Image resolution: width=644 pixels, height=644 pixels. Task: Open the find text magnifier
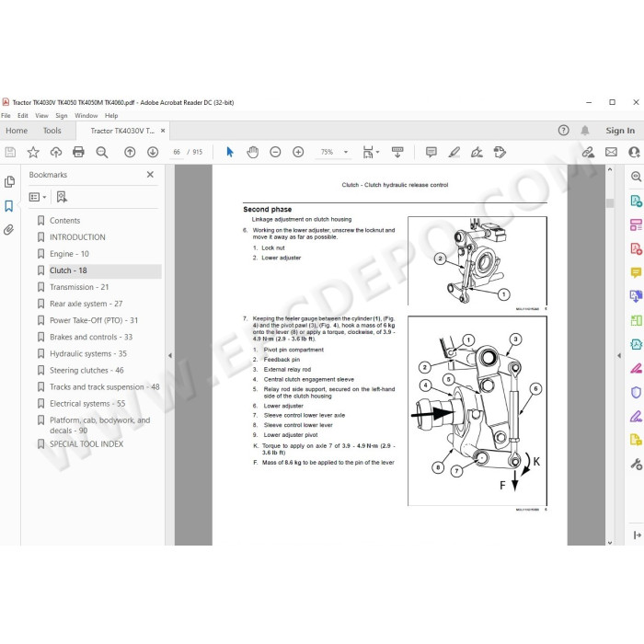tap(101, 153)
